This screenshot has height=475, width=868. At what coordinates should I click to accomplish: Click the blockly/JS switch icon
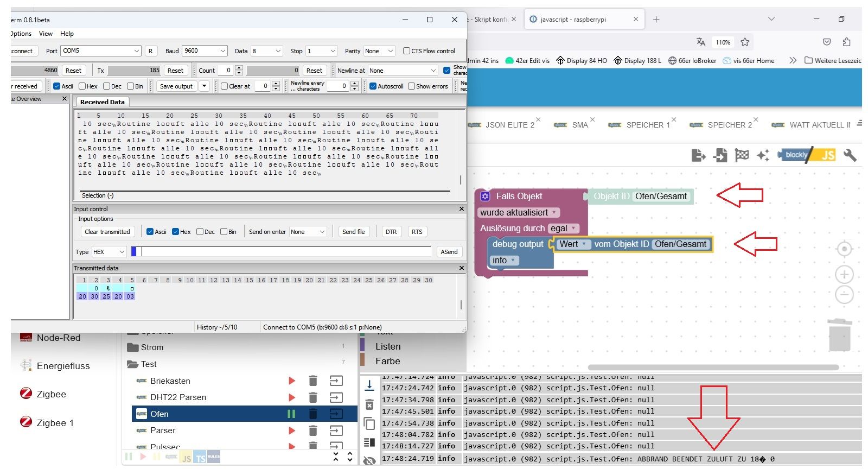[806, 155]
